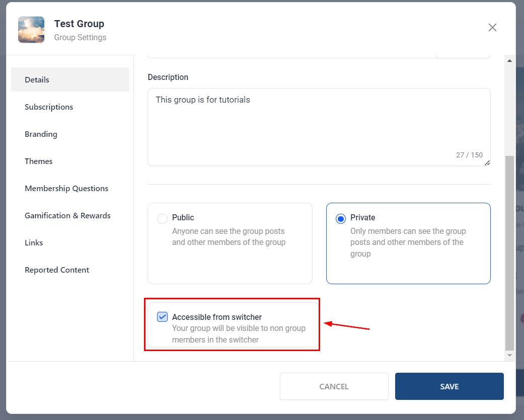This screenshot has height=420, width=524.
Task: Click the Test Group avatar image
Action: (x=31, y=30)
